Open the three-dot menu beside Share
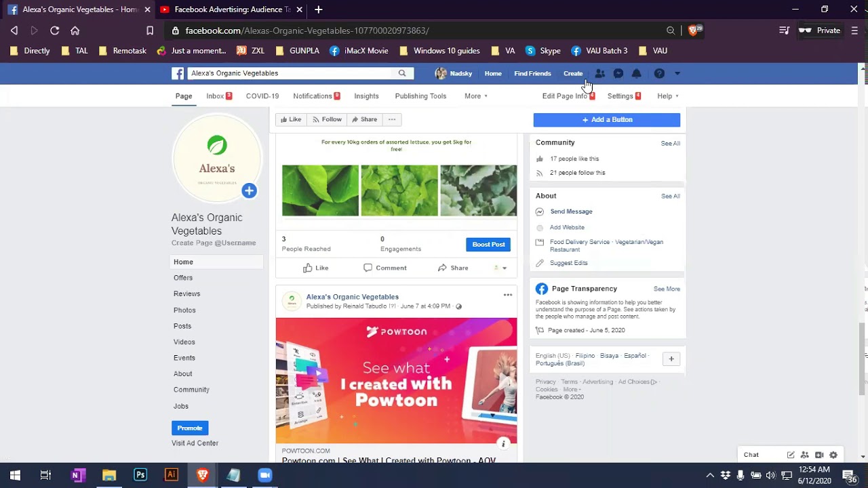This screenshot has width=868, height=488. [391, 119]
